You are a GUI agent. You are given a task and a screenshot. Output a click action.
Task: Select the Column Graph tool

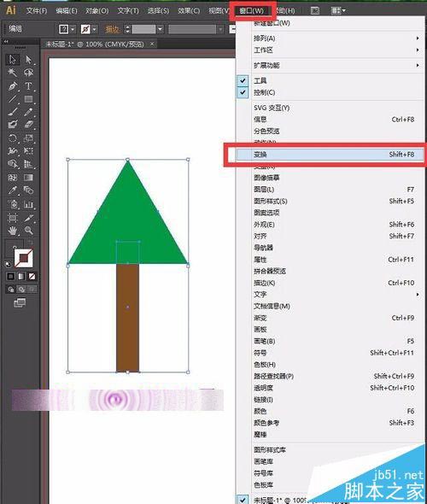[28, 204]
